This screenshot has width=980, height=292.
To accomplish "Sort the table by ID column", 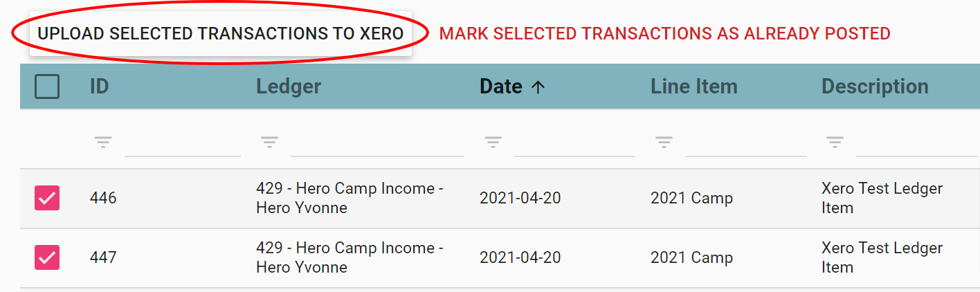I will pos(100,86).
